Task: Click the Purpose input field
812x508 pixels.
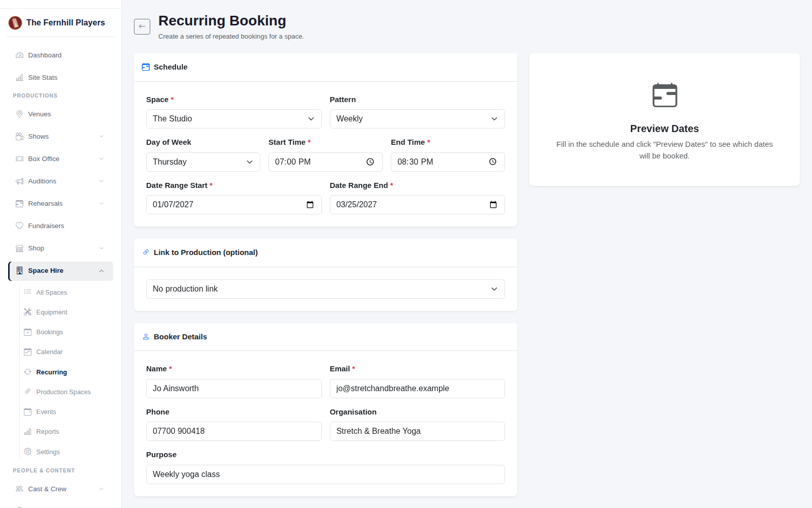Action: tap(325, 474)
